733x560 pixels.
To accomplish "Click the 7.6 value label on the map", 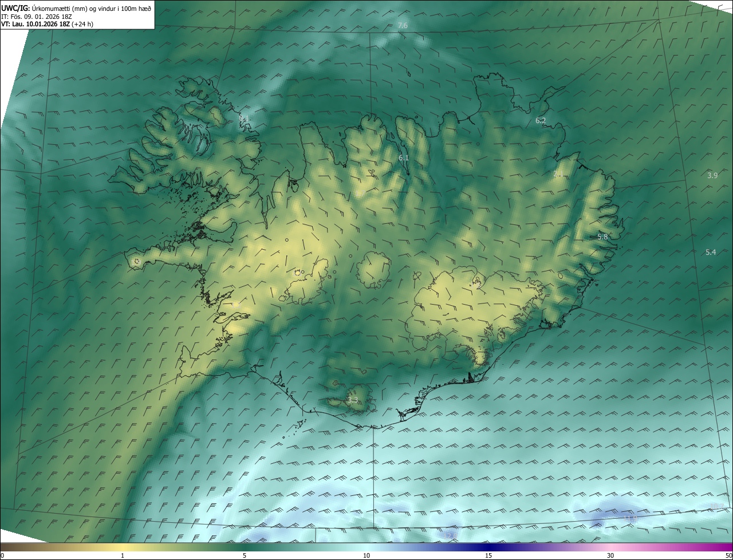I will pyautogui.click(x=403, y=26).
